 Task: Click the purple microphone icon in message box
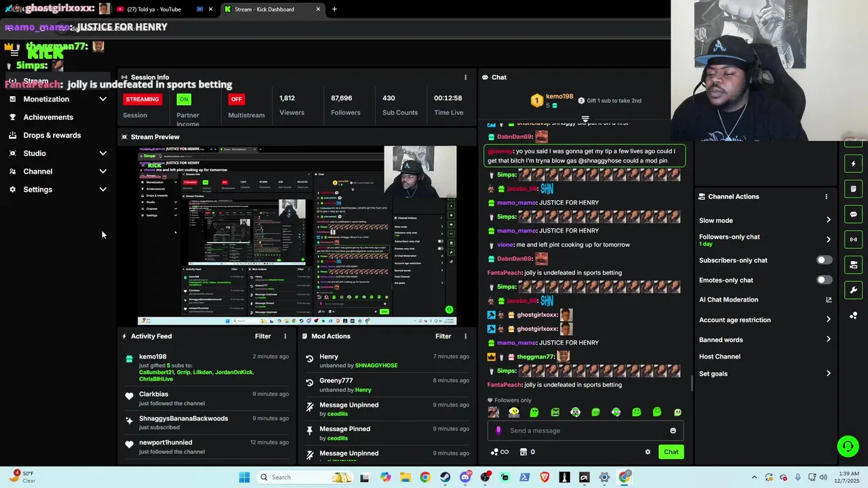click(498, 430)
